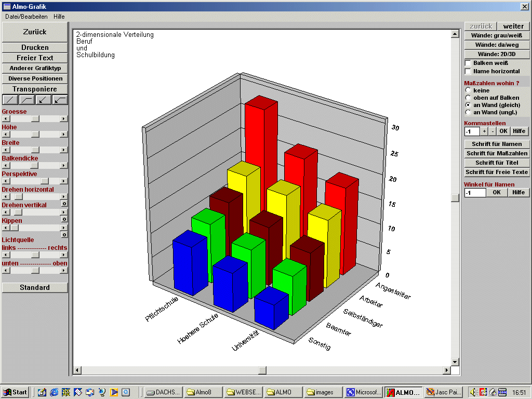Image resolution: width=532 pixels, height=399 pixels.
Task: Enable the 'Balken weiß' checkbox
Action: (x=468, y=63)
